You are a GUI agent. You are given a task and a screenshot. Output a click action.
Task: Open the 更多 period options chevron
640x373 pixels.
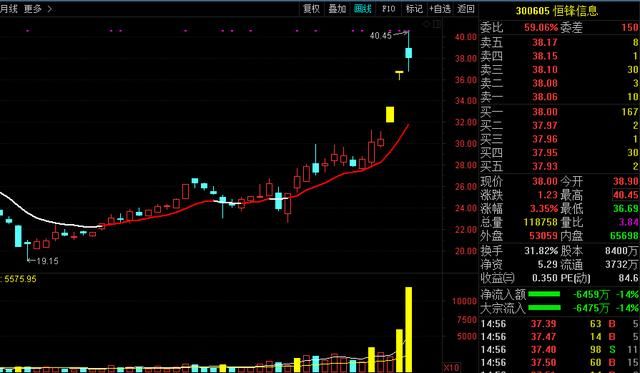point(50,9)
